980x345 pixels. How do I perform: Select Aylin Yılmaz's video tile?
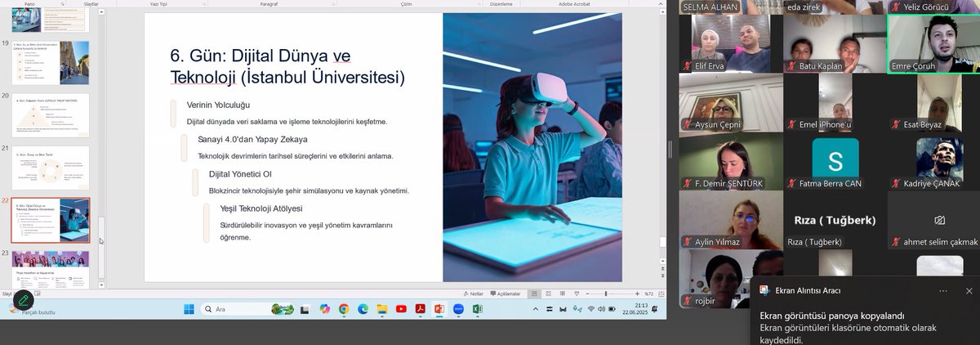tap(731, 220)
